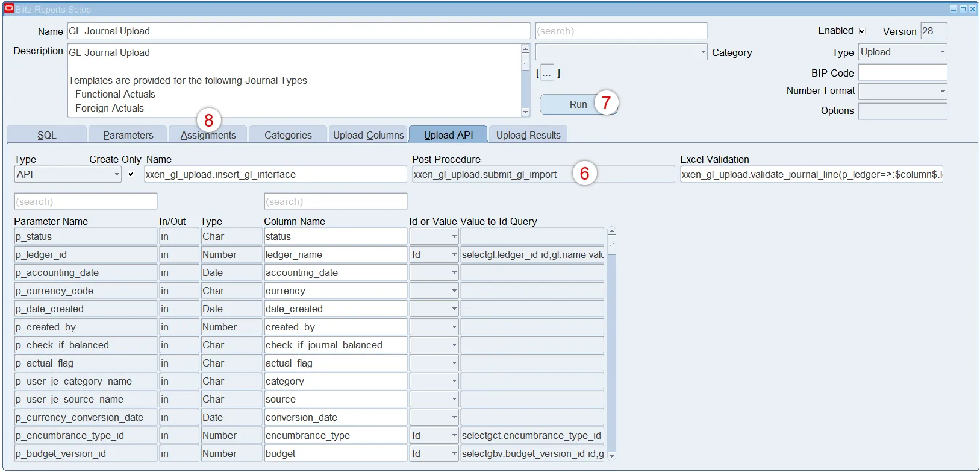The width and height of the screenshot is (980, 472).
Task: Open Id or Value dropdown for p_currency_code
Action: 454,291
